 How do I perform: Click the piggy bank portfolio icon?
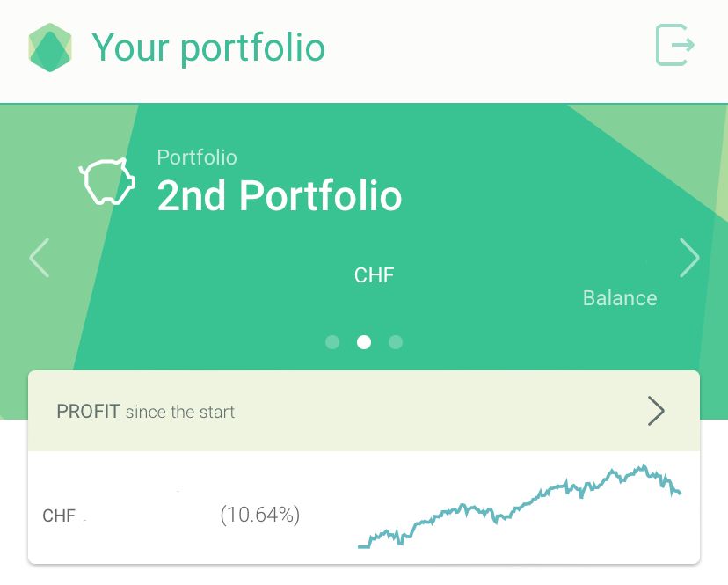(x=107, y=181)
